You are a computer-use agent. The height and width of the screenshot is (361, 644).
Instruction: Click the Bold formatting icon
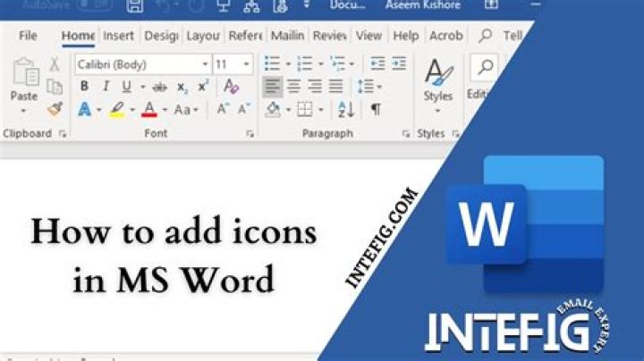pos(84,87)
